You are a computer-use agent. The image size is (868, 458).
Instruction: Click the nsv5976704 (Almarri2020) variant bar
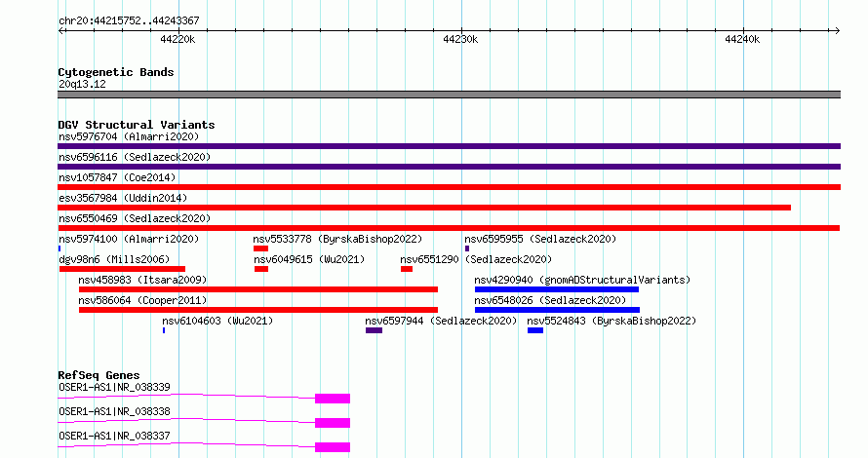point(449,146)
